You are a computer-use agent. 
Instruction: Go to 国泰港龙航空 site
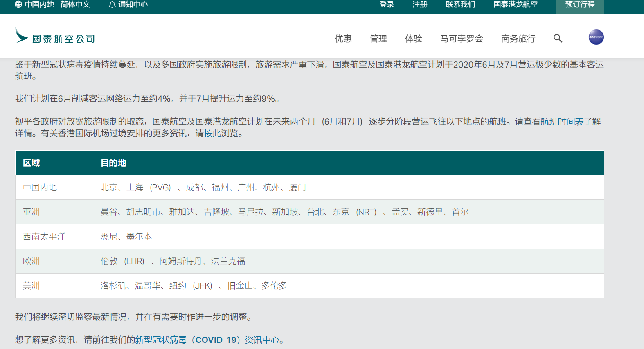(x=515, y=5)
